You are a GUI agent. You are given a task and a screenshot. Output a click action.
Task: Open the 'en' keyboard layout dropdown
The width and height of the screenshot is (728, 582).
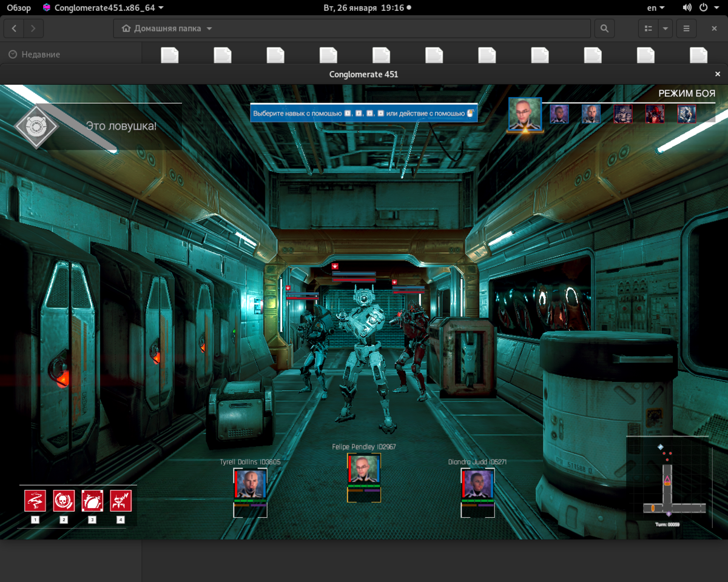(656, 8)
